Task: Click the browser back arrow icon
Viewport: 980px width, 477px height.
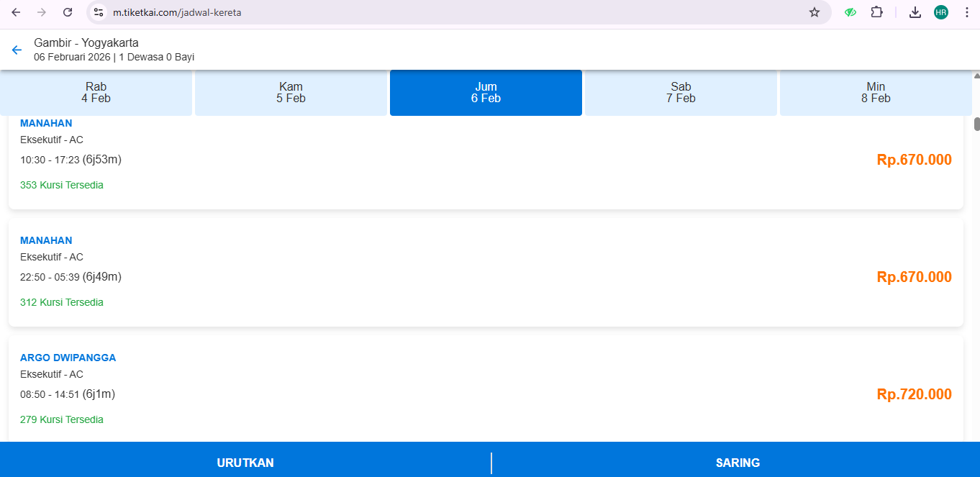Action: coord(16,12)
